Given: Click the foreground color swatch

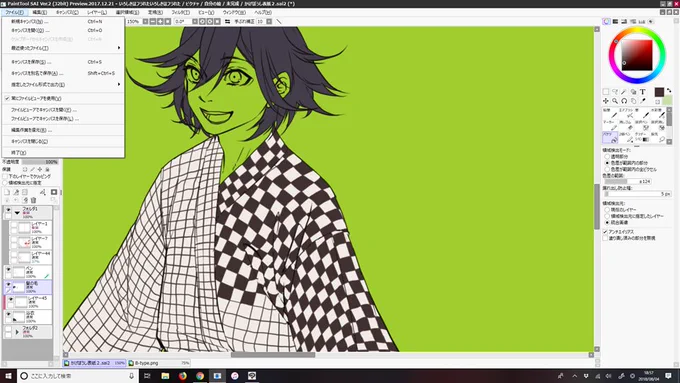Looking at the screenshot, I should pyautogui.click(x=659, y=92).
